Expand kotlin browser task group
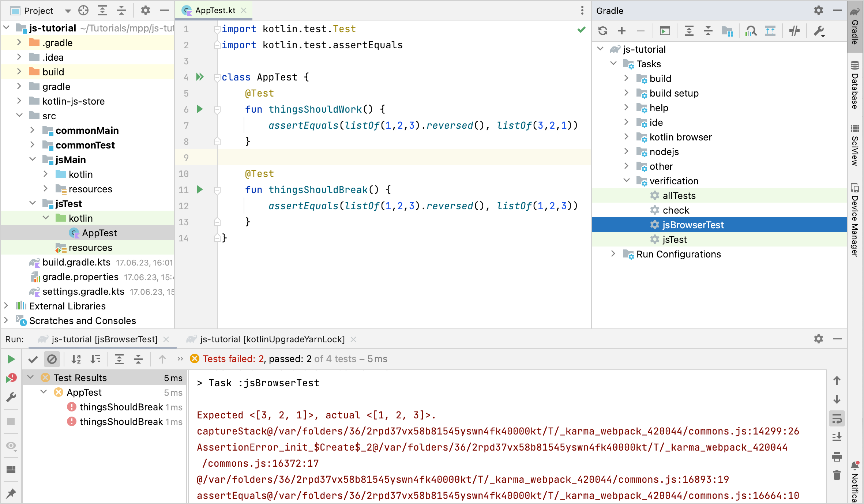This screenshot has width=864, height=504. point(626,137)
